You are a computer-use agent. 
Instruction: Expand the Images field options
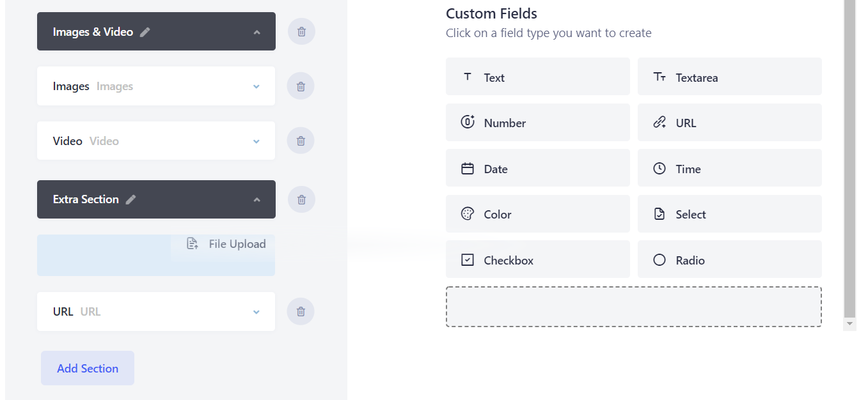pos(256,86)
